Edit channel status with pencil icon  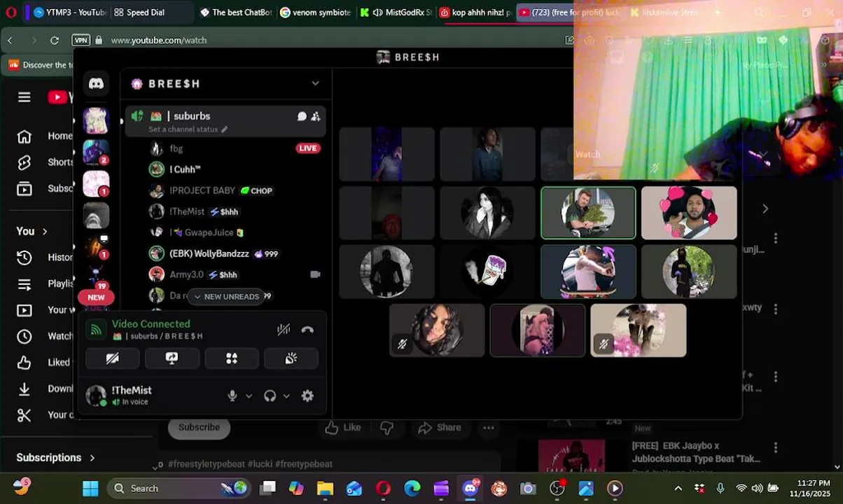click(225, 129)
